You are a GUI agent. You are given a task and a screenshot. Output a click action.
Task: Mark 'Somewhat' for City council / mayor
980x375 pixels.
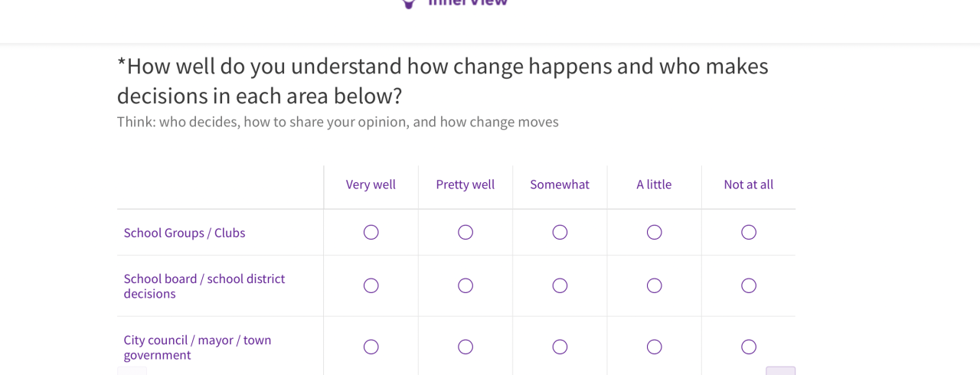560,347
